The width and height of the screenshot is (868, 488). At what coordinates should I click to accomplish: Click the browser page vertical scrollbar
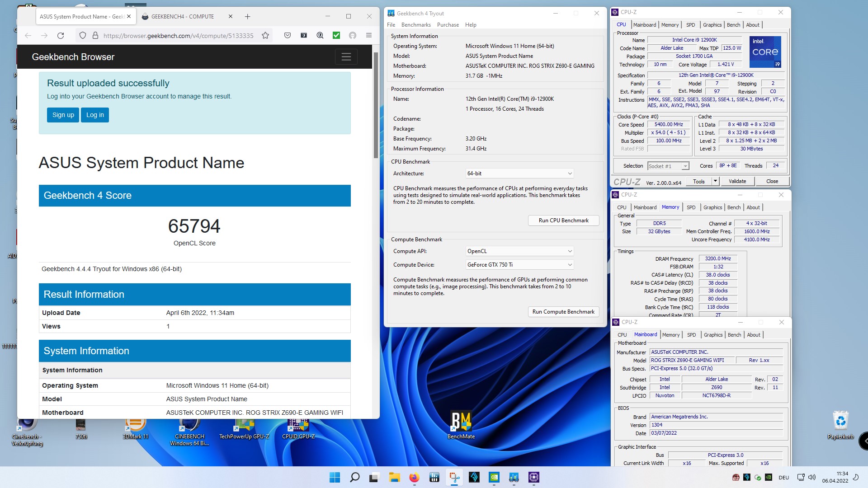point(375,105)
